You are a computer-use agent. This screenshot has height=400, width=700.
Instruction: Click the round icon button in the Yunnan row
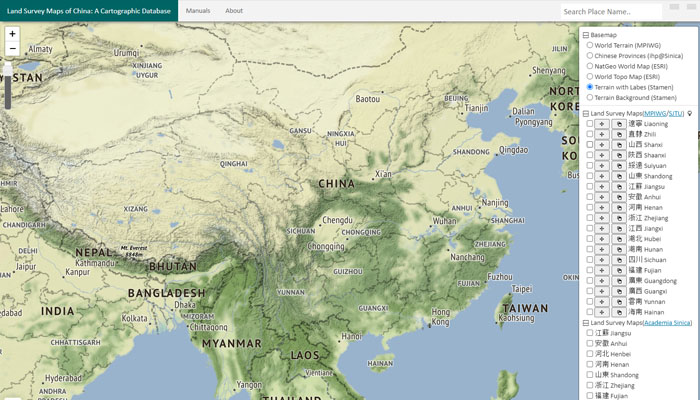(619, 301)
